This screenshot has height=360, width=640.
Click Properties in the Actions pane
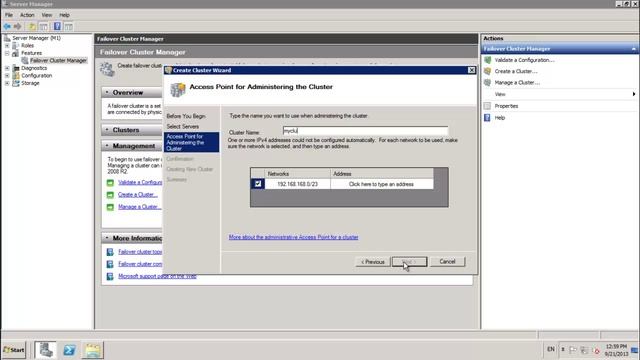click(x=506, y=106)
